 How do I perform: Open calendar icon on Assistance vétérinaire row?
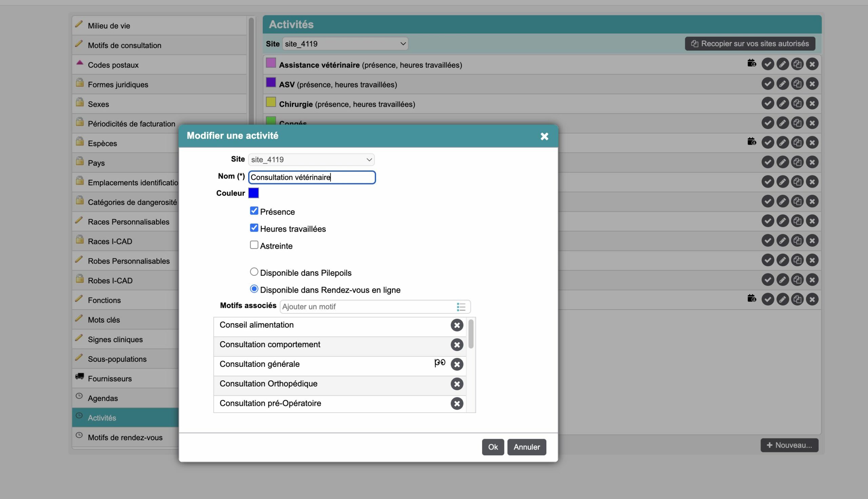point(751,63)
